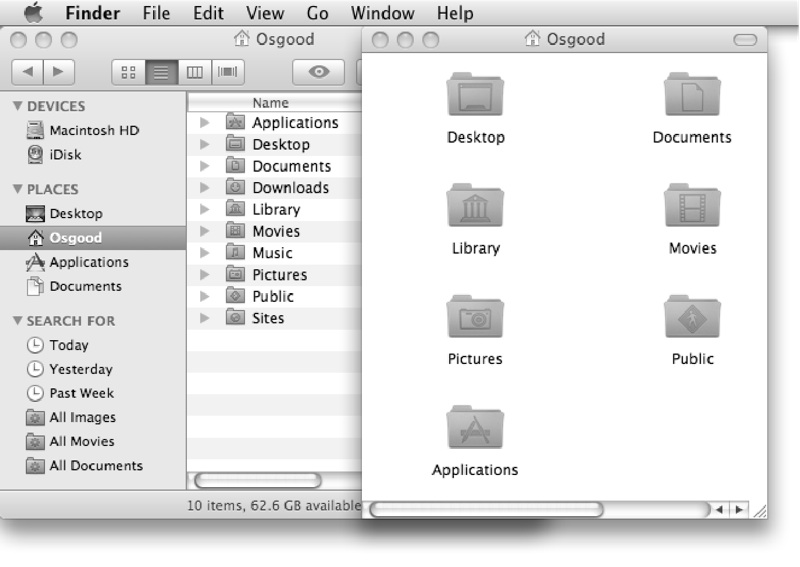Click Macintosh HD in the sidebar

[93, 130]
